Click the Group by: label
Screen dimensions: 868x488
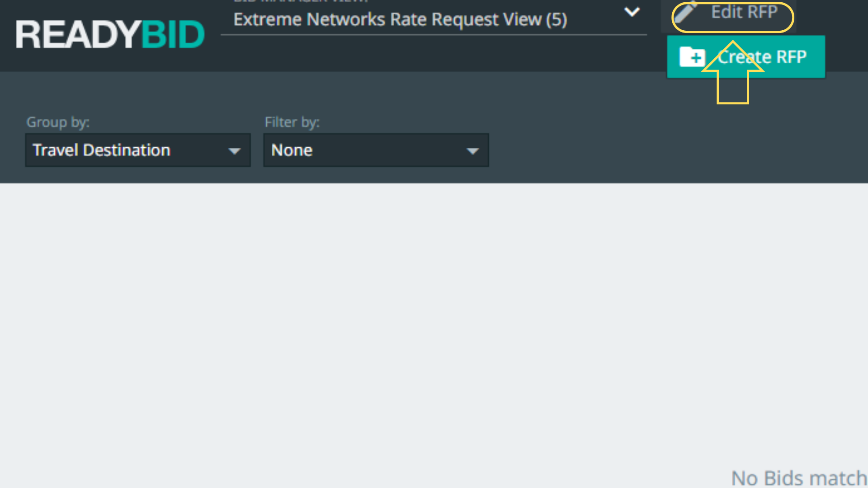pos(58,122)
